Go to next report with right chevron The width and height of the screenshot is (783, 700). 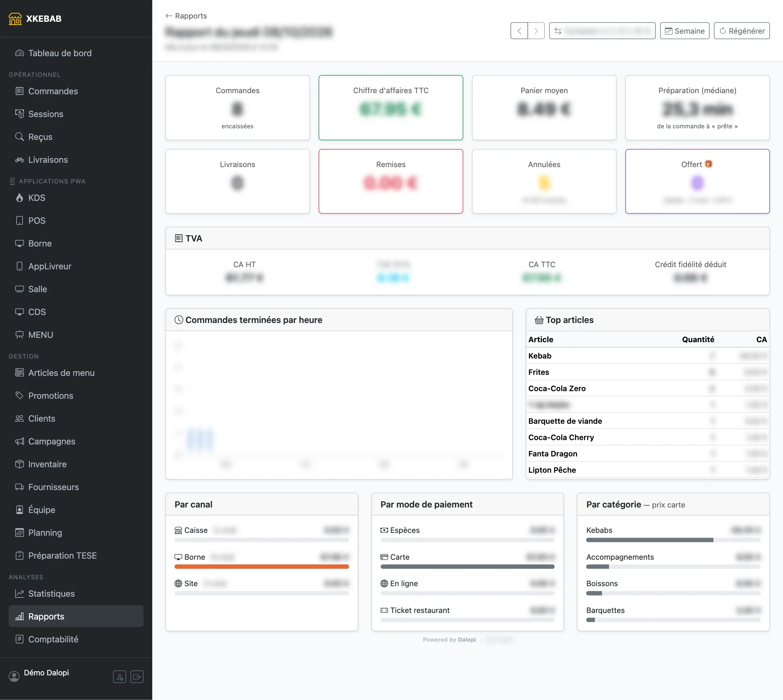(536, 31)
